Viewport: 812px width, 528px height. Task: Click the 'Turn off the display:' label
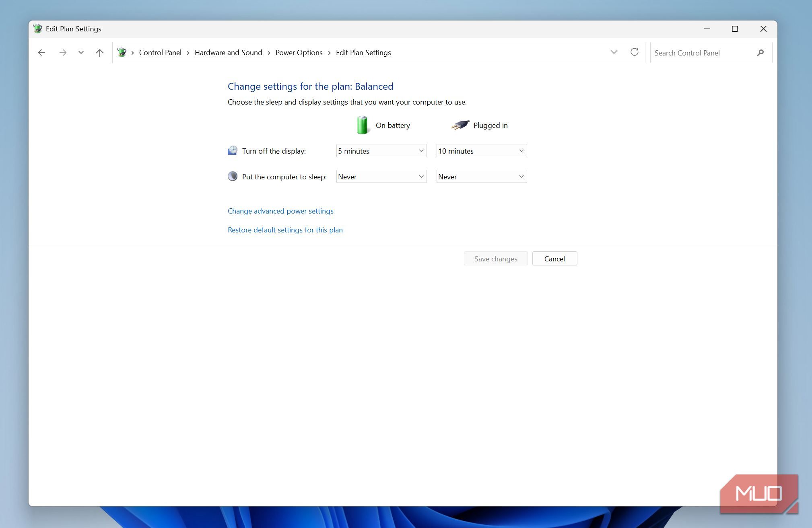[274, 151]
